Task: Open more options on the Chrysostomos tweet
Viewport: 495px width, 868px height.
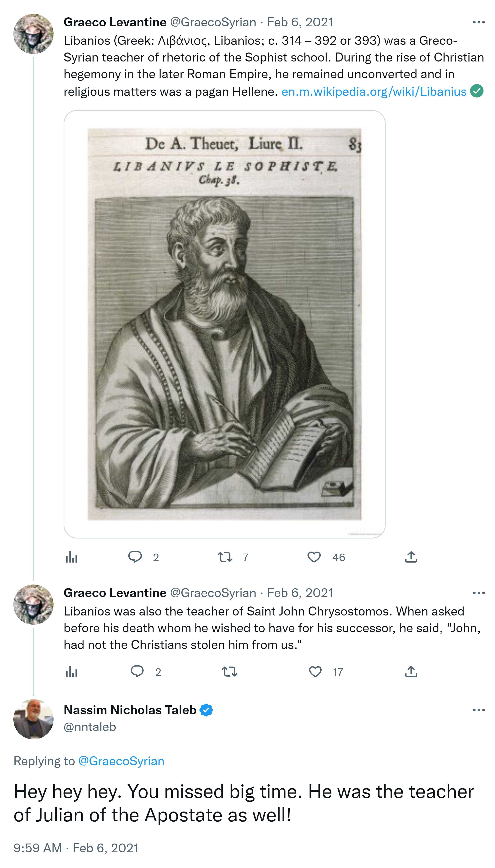Action: (478, 593)
